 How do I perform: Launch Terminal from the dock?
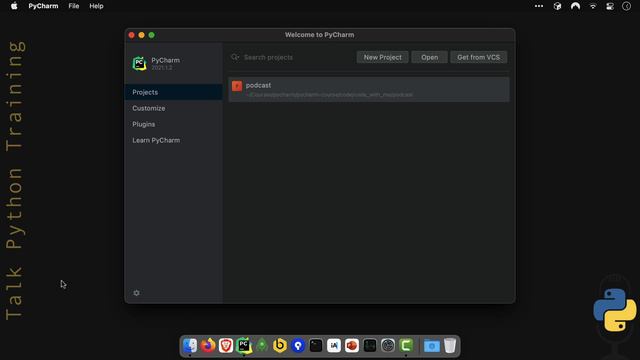click(x=316, y=345)
